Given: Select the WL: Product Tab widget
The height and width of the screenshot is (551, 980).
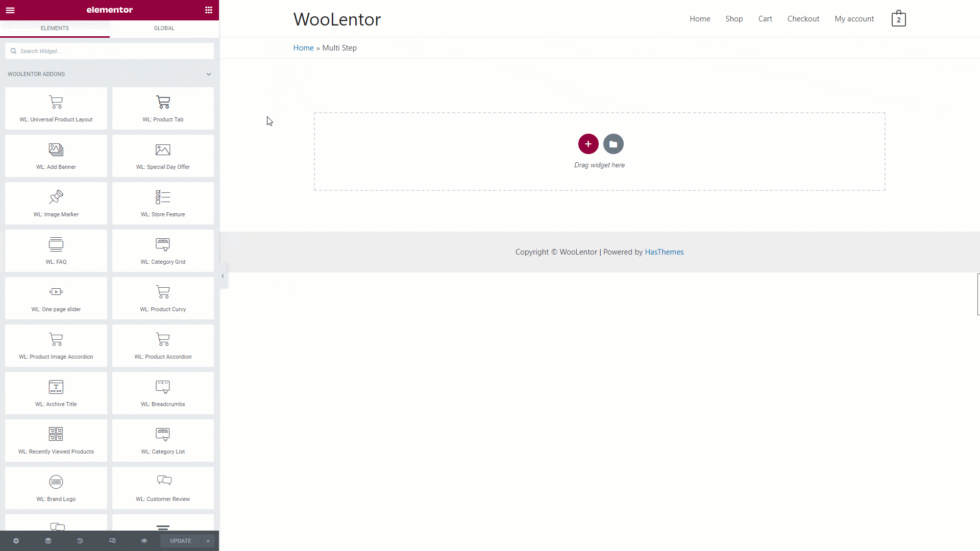Looking at the screenshot, I should (x=163, y=108).
